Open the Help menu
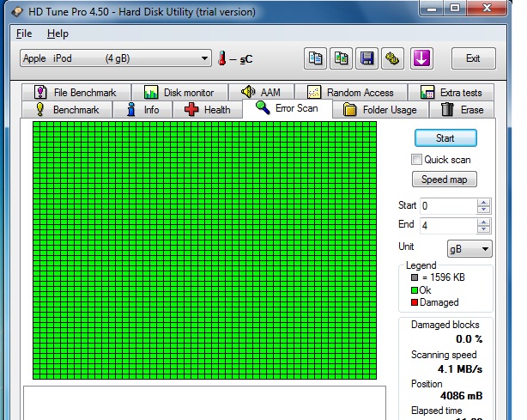The width and height of the screenshot is (527, 420). [x=58, y=33]
